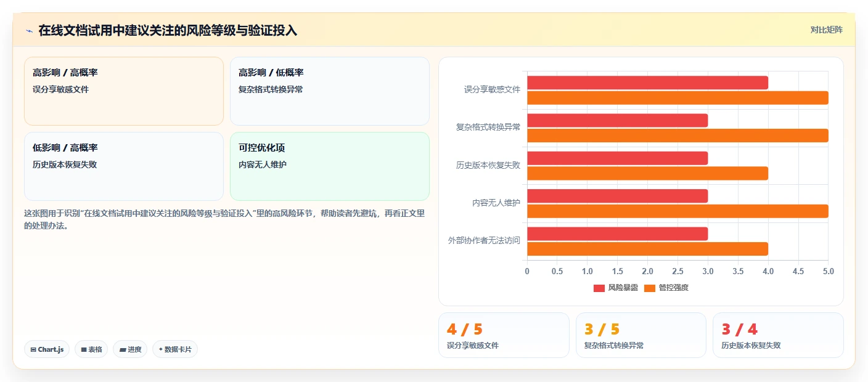868x382 pixels.
Task: Open the 3 / 4 历史版本恢复失败 stat card
Action: point(778,335)
